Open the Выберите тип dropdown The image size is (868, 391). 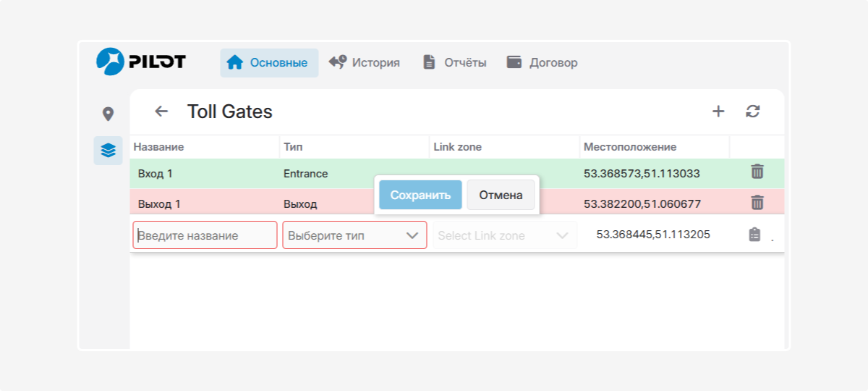354,235
